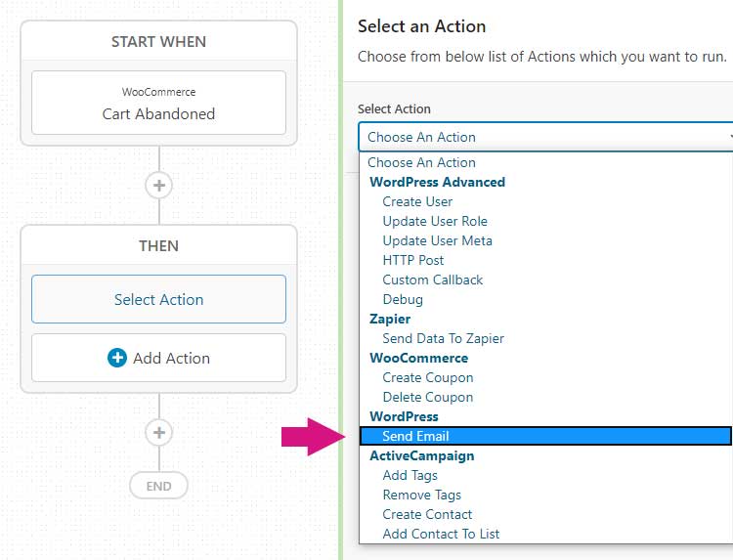Screen dimensions: 733x560
Task: Choose Custom Callback option
Action: tap(432, 280)
